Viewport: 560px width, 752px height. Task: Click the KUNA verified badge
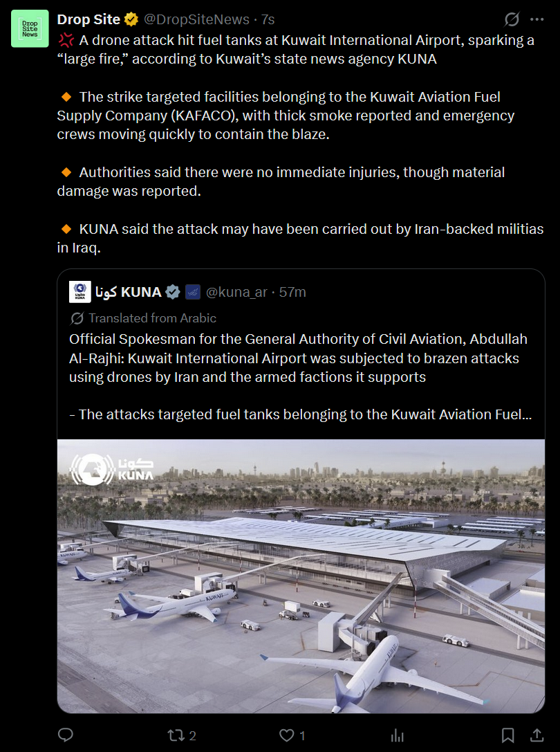(x=173, y=291)
